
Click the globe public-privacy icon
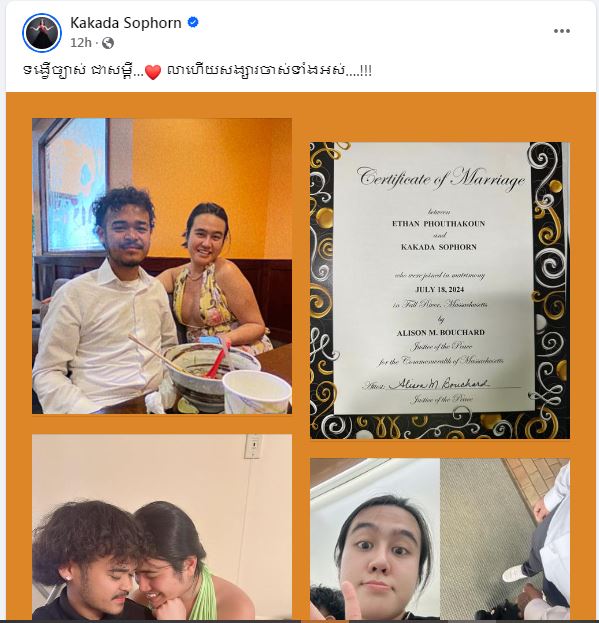[x=108, y=43]
